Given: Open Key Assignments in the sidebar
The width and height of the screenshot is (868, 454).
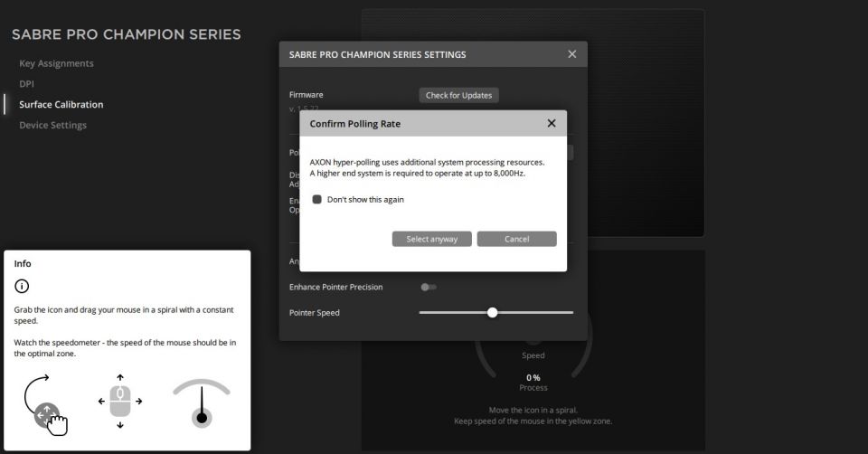Looking at the screenshot, I should point(56,63).
